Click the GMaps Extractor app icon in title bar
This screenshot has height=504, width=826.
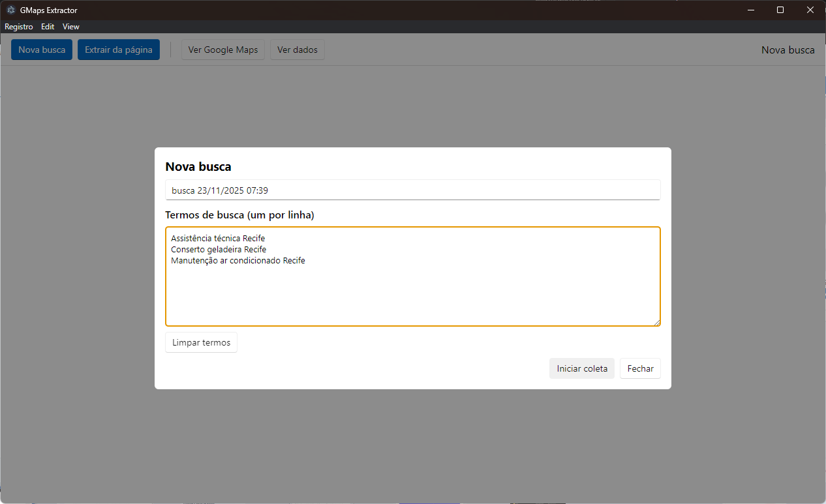point(10,10)
